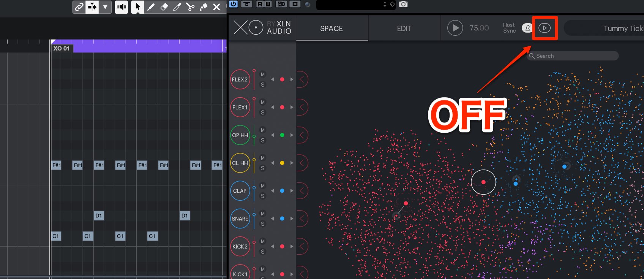Trigger the SNARE pad

(x=240, y=219)
